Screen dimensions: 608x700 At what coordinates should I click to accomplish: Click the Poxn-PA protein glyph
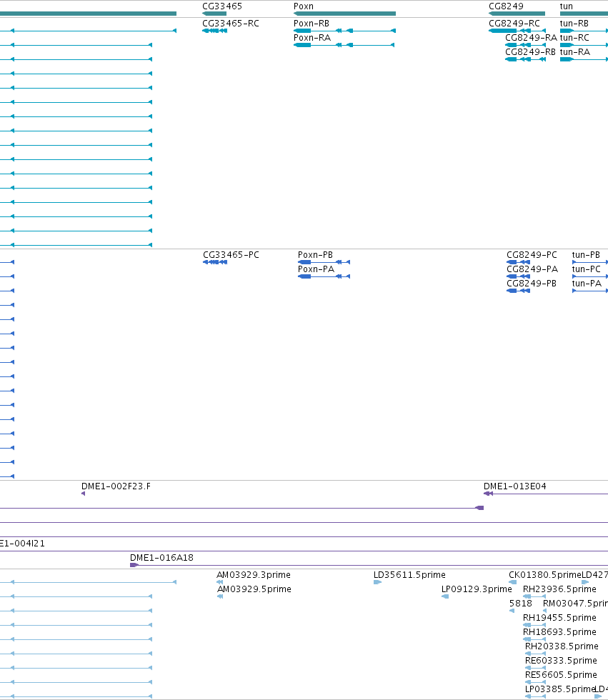(324, 276)
